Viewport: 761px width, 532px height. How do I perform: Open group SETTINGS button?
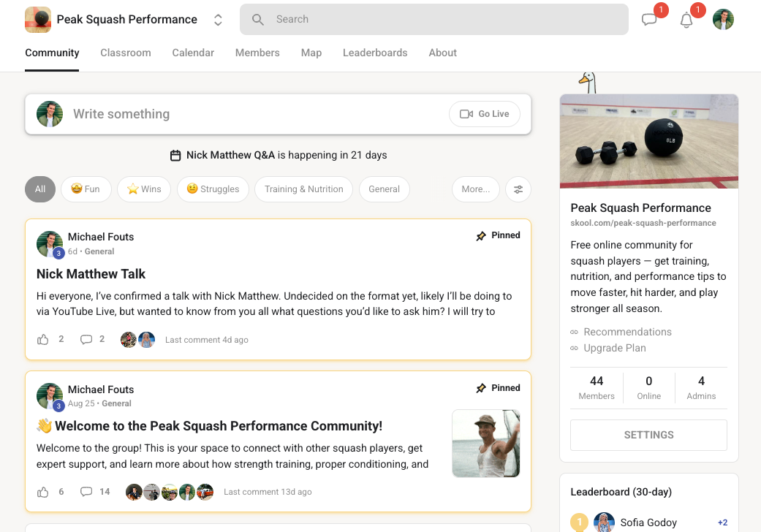click(649, 435)
